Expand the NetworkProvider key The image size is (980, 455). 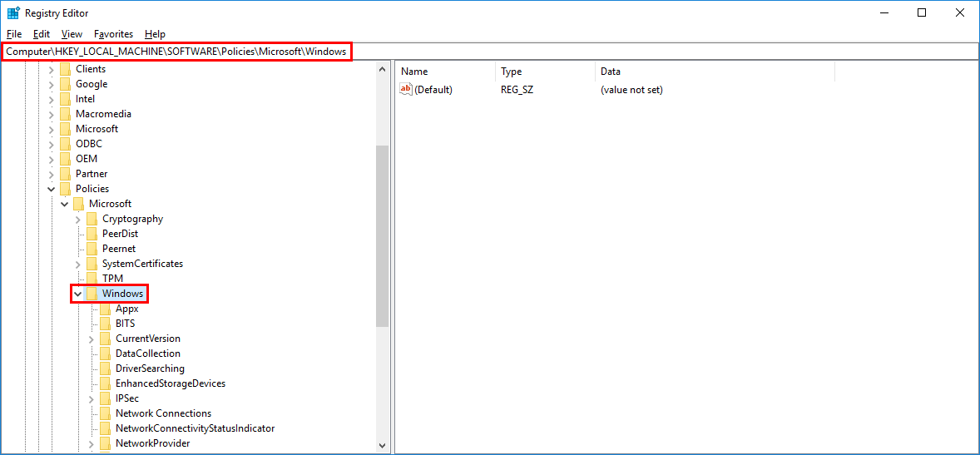[91, 444]
